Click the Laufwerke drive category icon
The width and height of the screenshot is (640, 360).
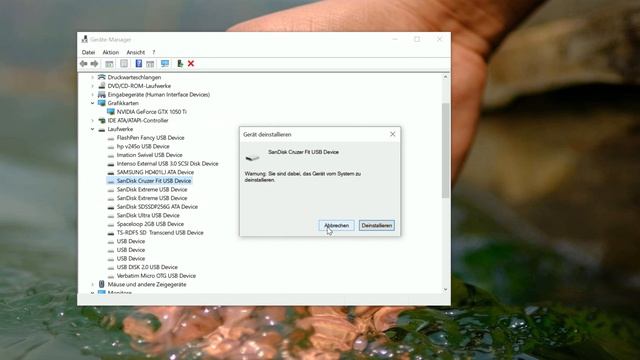(102, 129)
